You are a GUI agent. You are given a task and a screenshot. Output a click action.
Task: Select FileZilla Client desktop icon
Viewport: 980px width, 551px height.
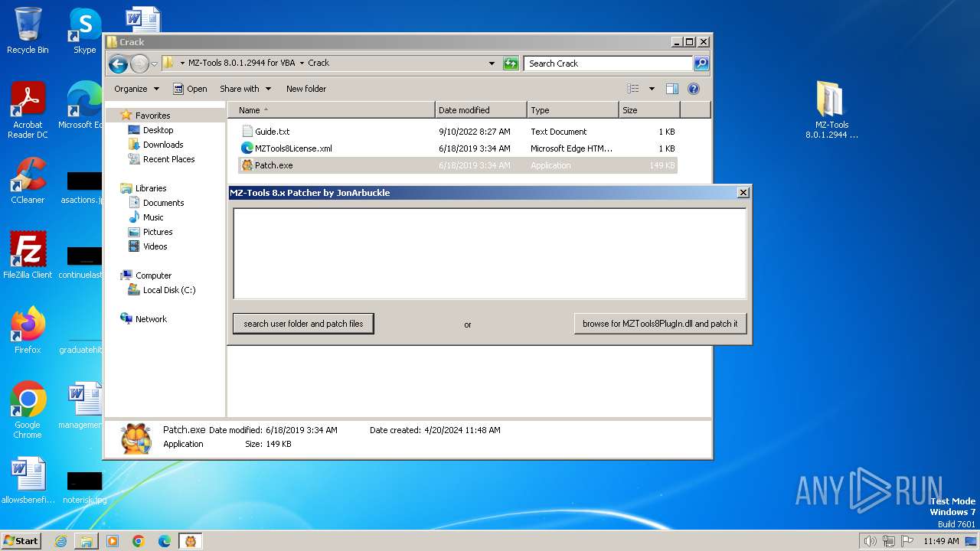[28, 255]
